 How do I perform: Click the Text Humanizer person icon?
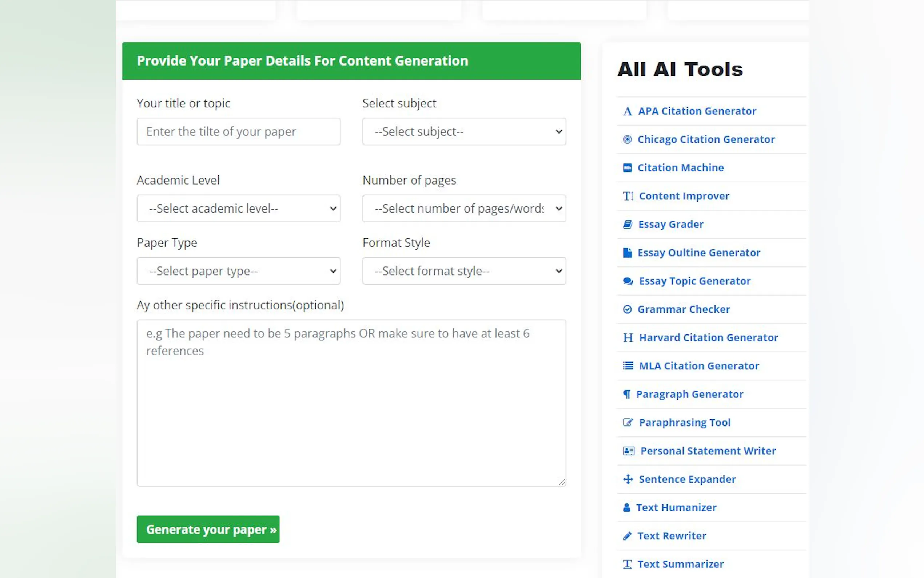pyautogui.click(x=626, y=507)
